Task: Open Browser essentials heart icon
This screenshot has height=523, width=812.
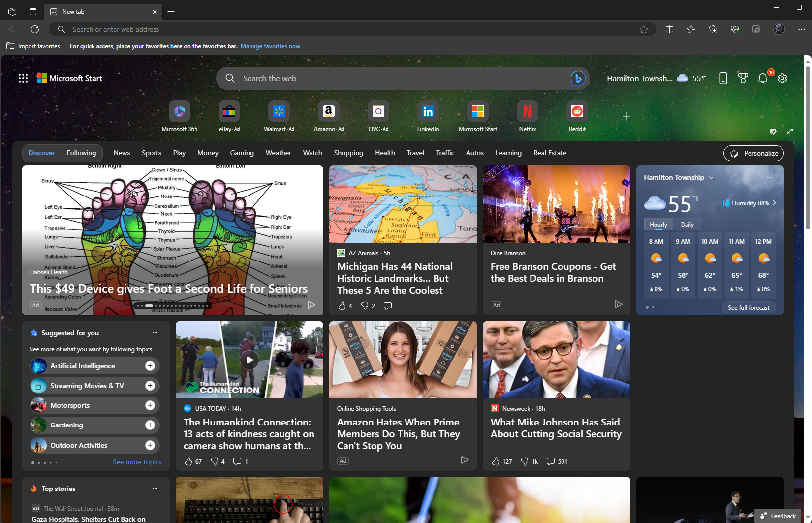Action: point(735,29)
